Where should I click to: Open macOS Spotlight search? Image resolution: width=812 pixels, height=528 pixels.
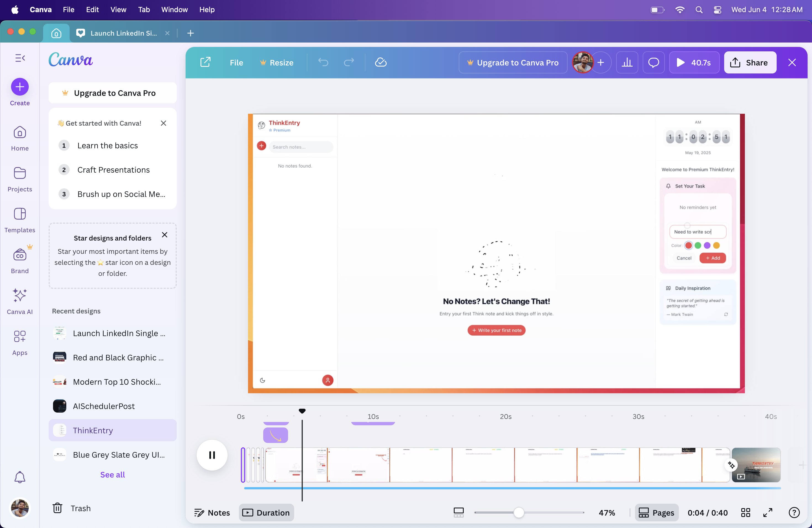pos(699,10)
